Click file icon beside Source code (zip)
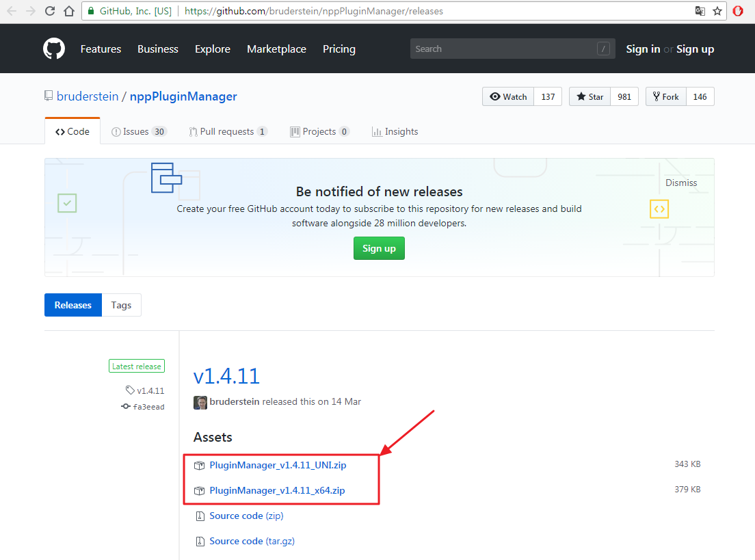Screen dimensions: 755x560 click(200, 516)
